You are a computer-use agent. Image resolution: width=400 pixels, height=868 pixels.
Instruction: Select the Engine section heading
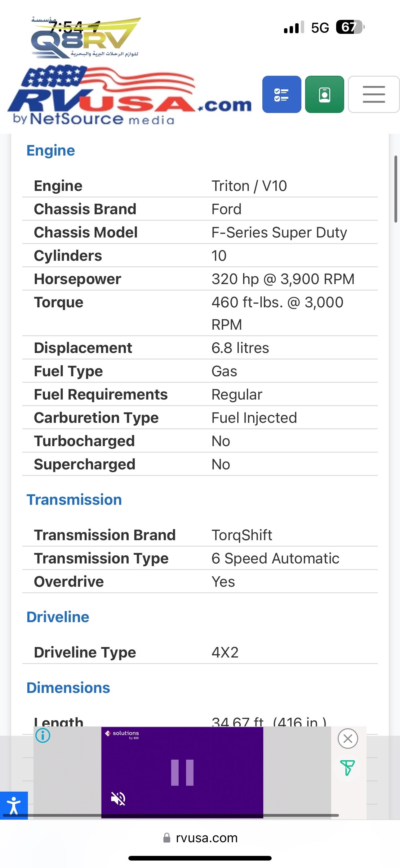pos(51,150)
